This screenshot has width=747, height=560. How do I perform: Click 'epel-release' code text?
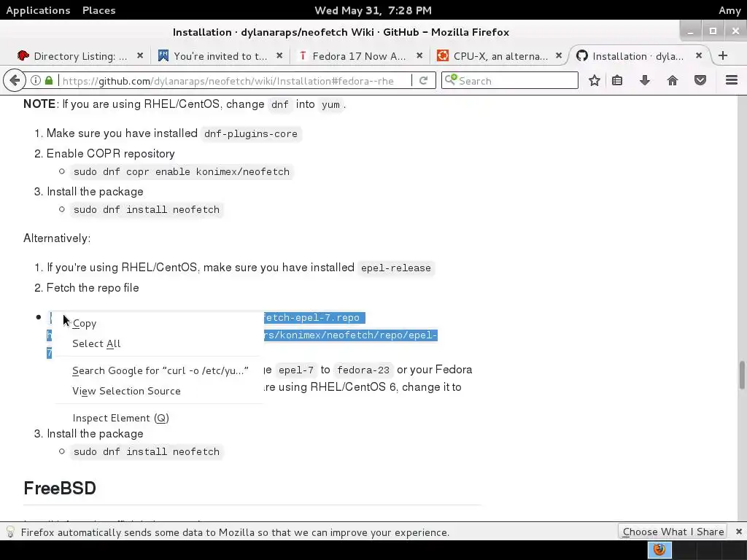click(396, 268)
